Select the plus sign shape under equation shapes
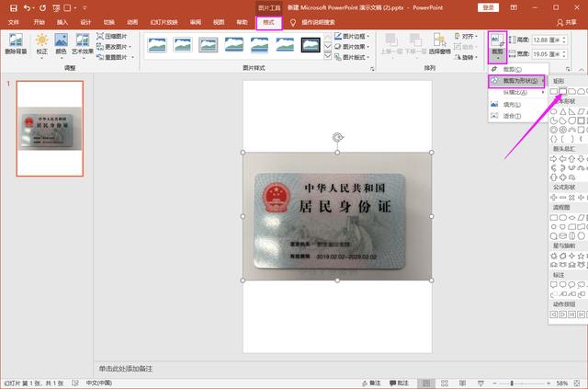 click(x=553, y=197)
